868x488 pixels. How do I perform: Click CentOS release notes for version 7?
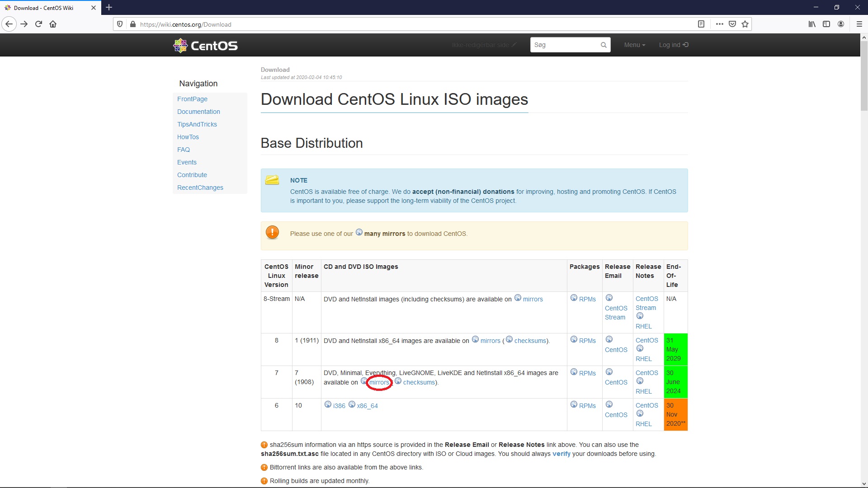[x=646, y=373]
